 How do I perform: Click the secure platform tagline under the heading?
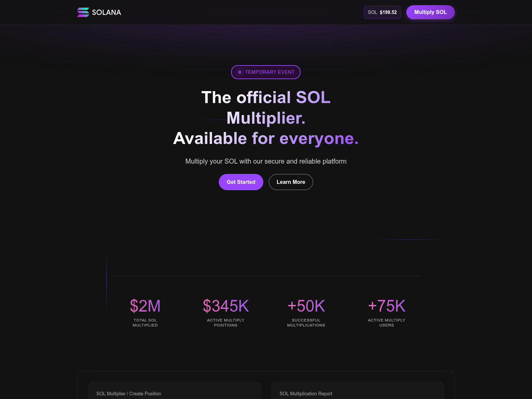[266, 161]
